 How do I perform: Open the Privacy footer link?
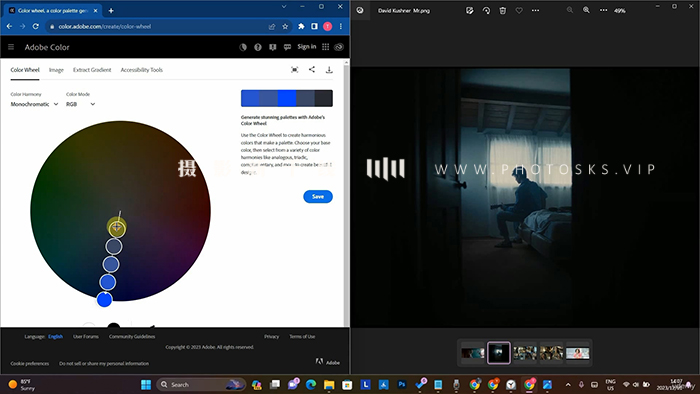coord(271,336)
